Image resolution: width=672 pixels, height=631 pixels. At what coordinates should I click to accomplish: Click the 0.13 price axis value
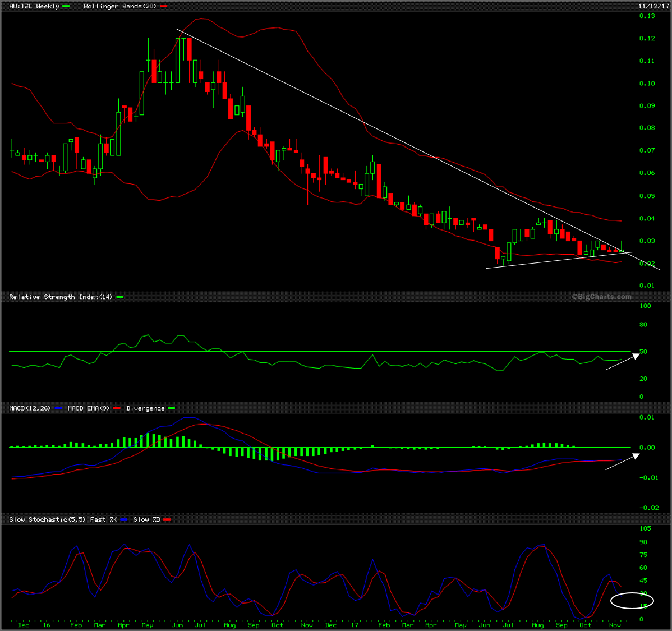click(x=647, y=16)
